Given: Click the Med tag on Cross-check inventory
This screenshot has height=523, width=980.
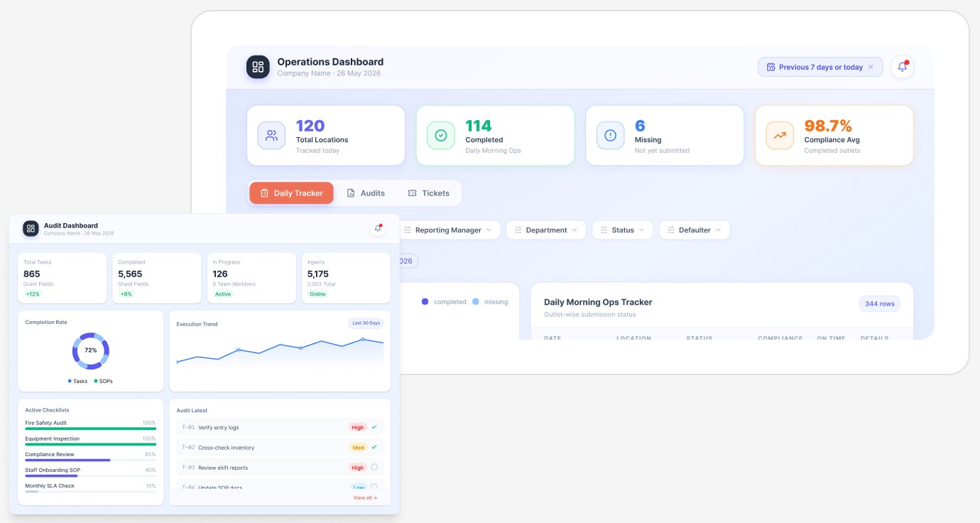Looking at the screenshot, I should click(x=358, y=448).
